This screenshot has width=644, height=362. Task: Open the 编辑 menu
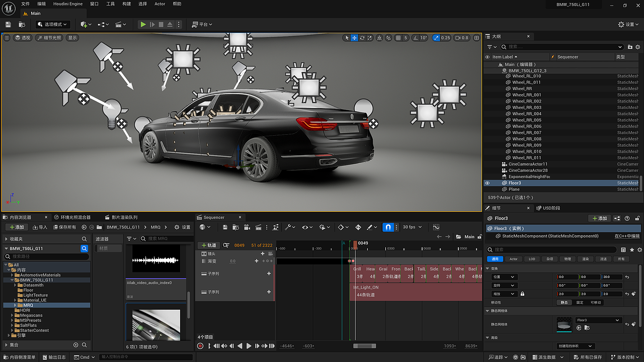(x=41, y=4)
